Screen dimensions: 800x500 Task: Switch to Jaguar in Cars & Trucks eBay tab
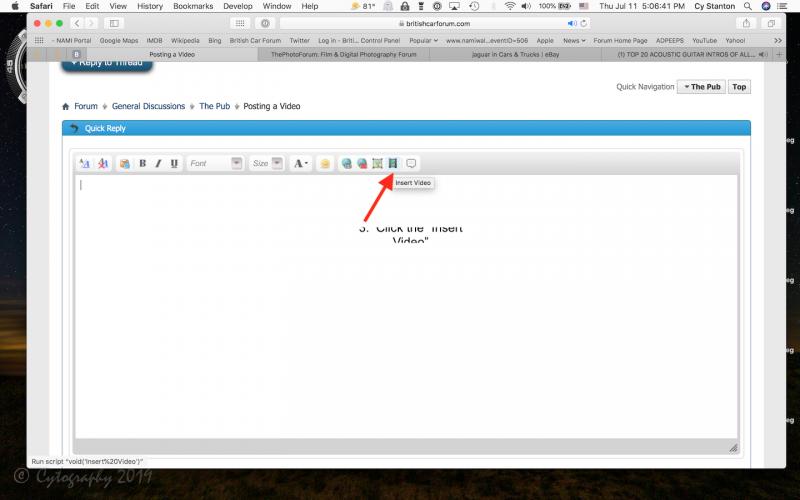(x=515, y=55)
